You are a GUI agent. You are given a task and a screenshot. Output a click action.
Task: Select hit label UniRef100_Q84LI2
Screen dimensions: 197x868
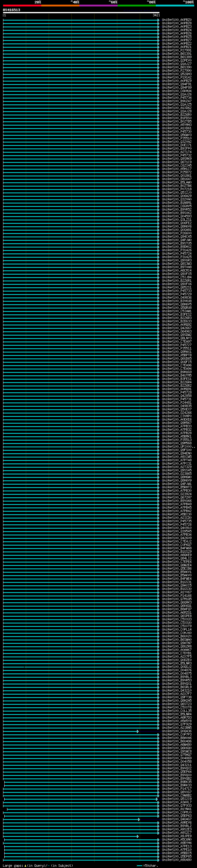177,558
